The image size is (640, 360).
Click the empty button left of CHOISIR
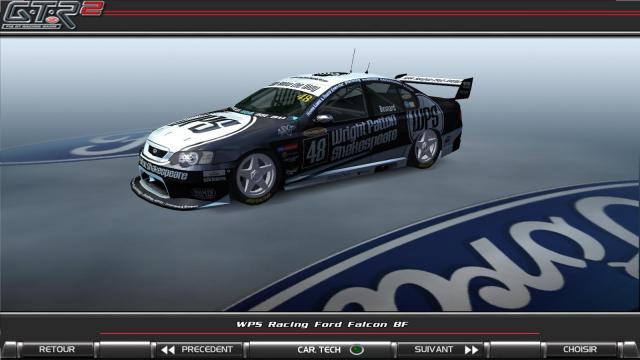point(515,349)
